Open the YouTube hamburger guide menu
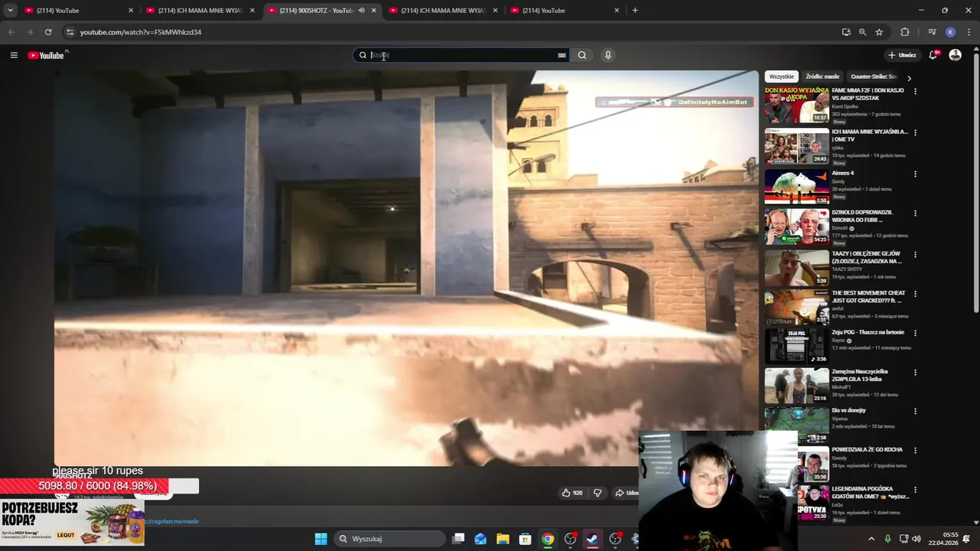The height and width of the screenshot is (551, 980). [14, 55]
